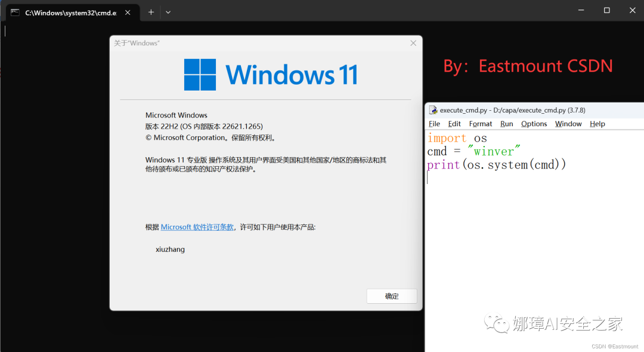The image size is (644, 352).
Task: Open the Options menu in IDLE
Action: (534, 124)
